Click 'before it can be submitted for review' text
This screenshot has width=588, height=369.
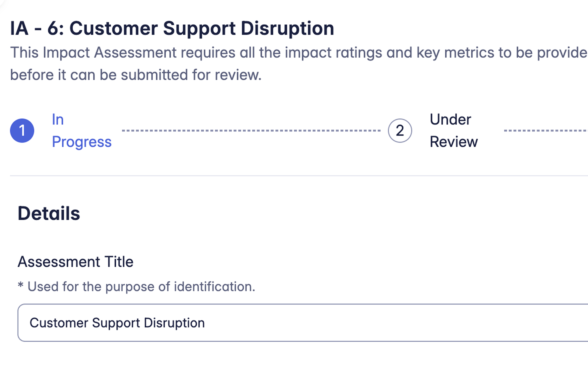(x=136, y=75)
